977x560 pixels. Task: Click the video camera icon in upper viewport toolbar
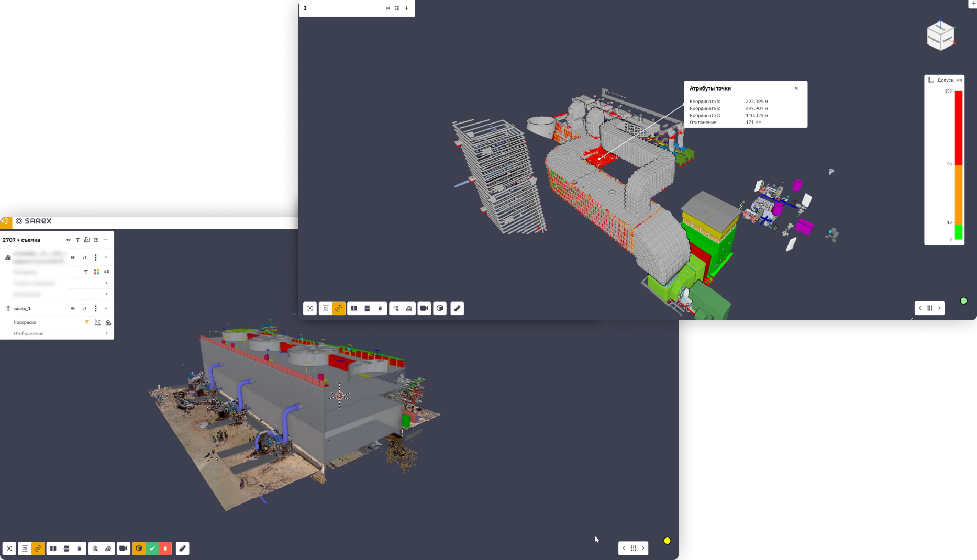coord(424,308)
